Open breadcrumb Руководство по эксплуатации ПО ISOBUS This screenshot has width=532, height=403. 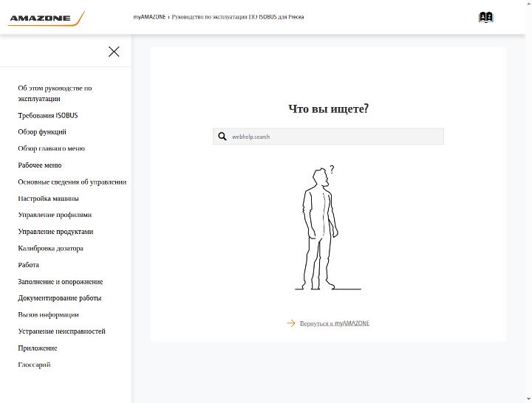[x=238, y=17]
